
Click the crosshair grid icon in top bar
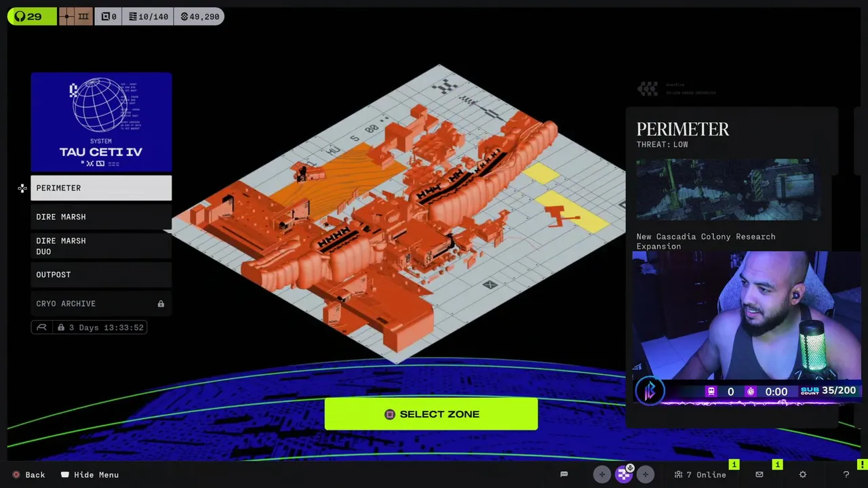point(66,16)
